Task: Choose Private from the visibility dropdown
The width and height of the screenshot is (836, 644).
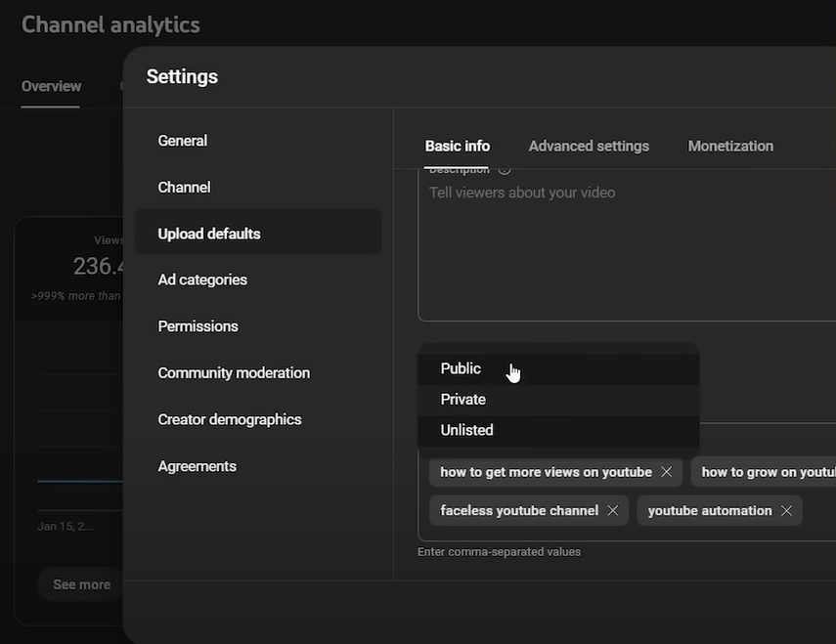Action: [x=462, y=400]
